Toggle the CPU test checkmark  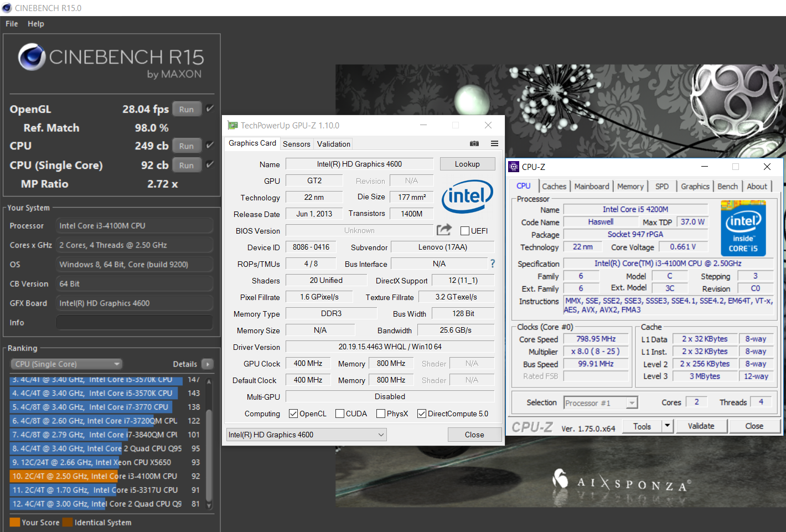click(210, 145)
